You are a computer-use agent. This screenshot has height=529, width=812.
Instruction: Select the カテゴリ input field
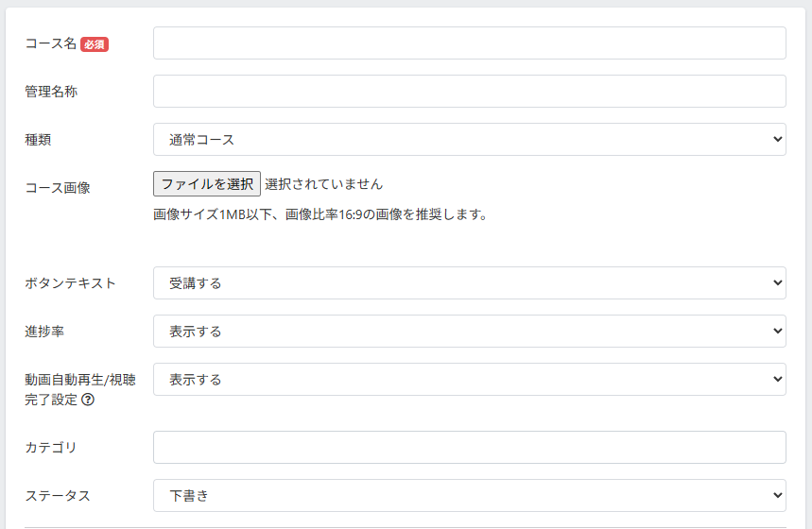[469, 448]
